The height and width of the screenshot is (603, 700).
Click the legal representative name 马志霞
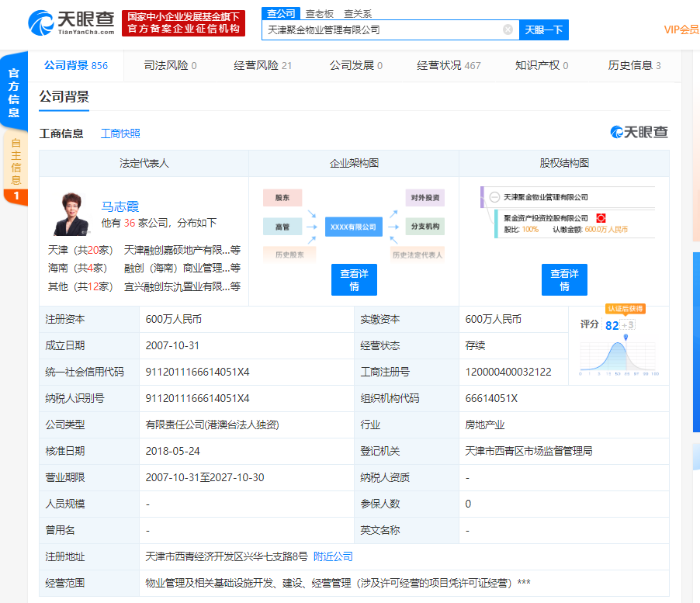point(120,206)
